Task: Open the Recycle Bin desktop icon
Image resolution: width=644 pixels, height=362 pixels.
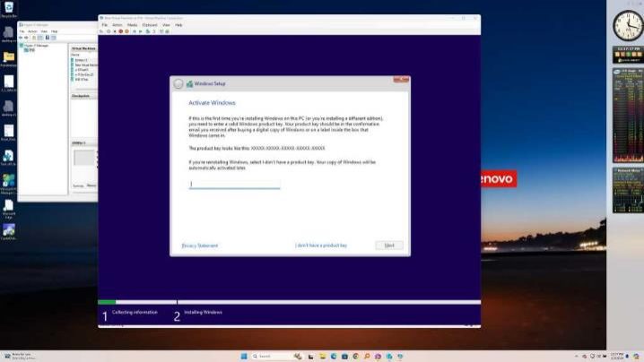Action: (9, 10)
